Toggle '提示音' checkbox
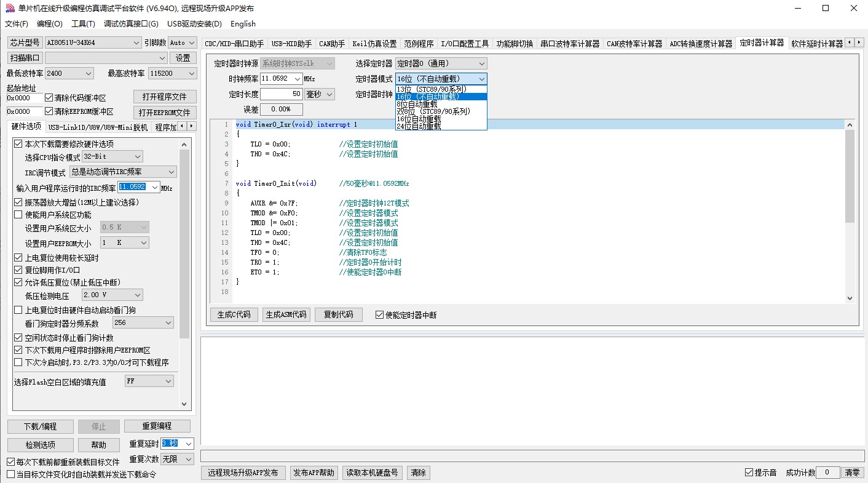868x483 pixels. [x=749, y=473]
